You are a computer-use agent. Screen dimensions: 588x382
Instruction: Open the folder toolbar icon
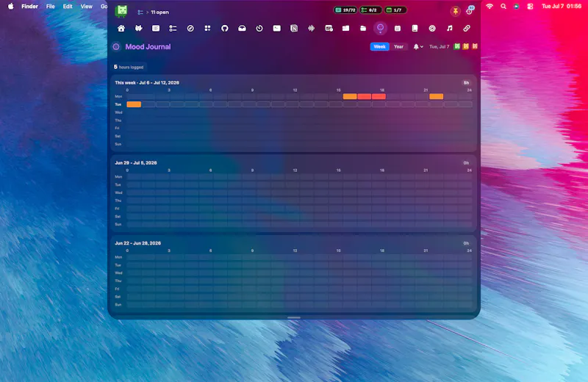(x=363, y=28)
